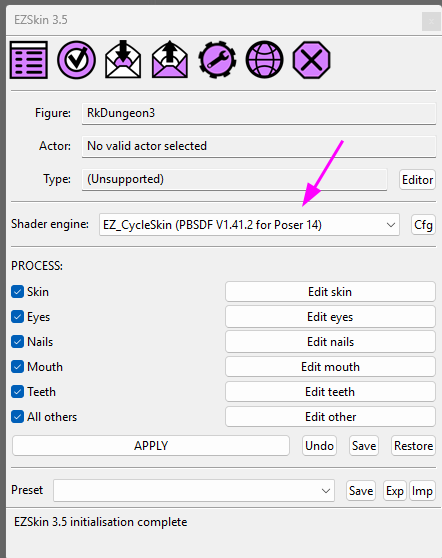Toggle the Eyes checkbox

point(17,316)
